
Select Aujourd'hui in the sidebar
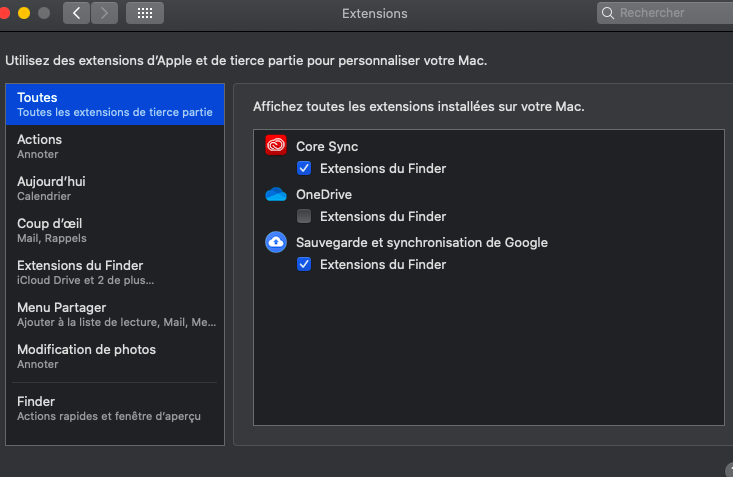pos(115,188)
